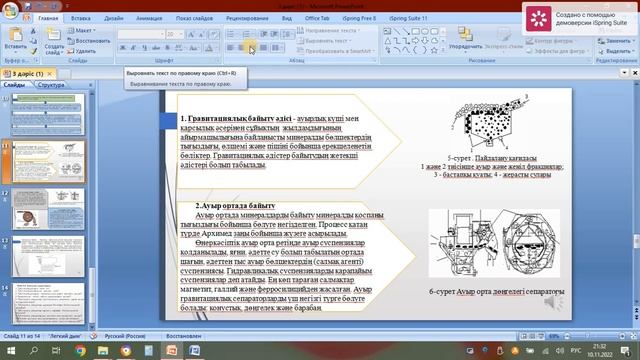Switch to Рецензирование ribbon tab

[x=247, y=18]
